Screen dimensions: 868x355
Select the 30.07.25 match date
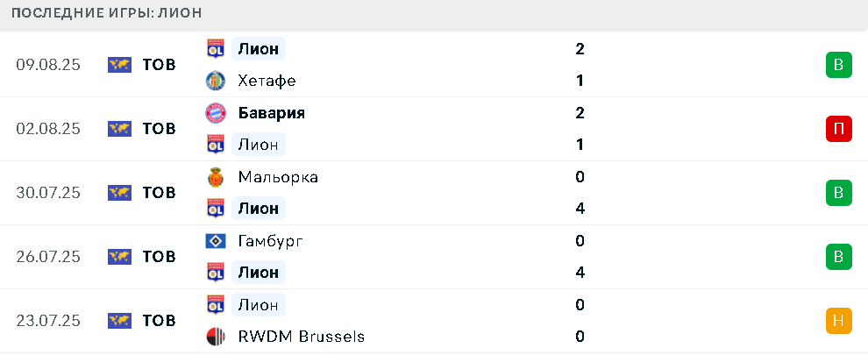(48, 193)
